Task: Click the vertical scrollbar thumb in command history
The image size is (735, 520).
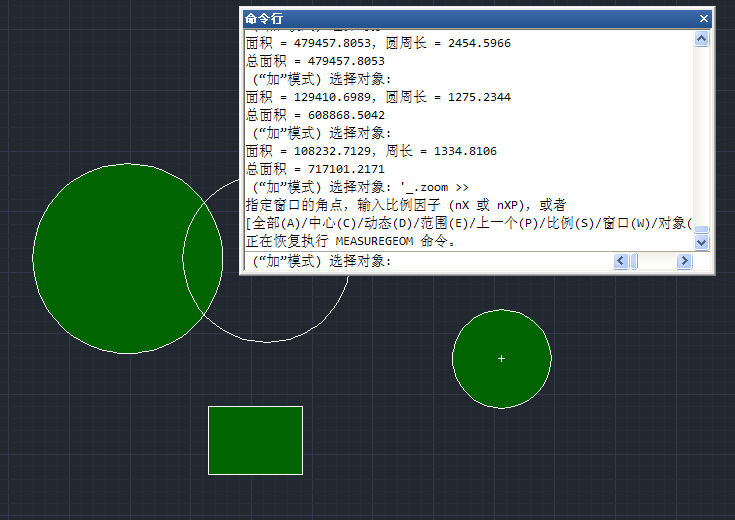Action: tap(701, 229)
